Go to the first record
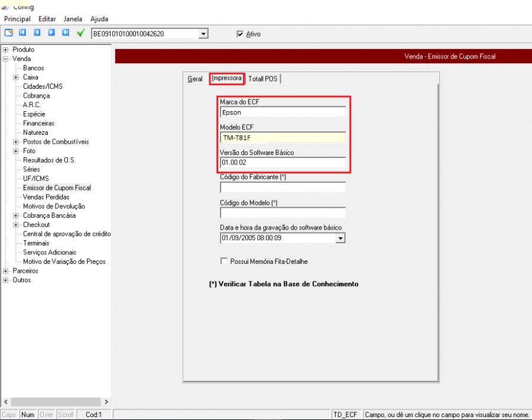 (x=22, y=33)
